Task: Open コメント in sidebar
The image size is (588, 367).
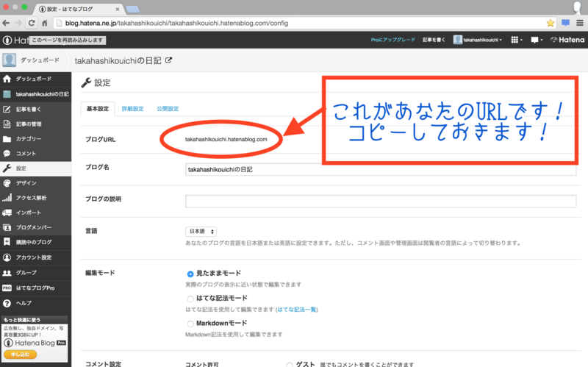Action: 35,154
